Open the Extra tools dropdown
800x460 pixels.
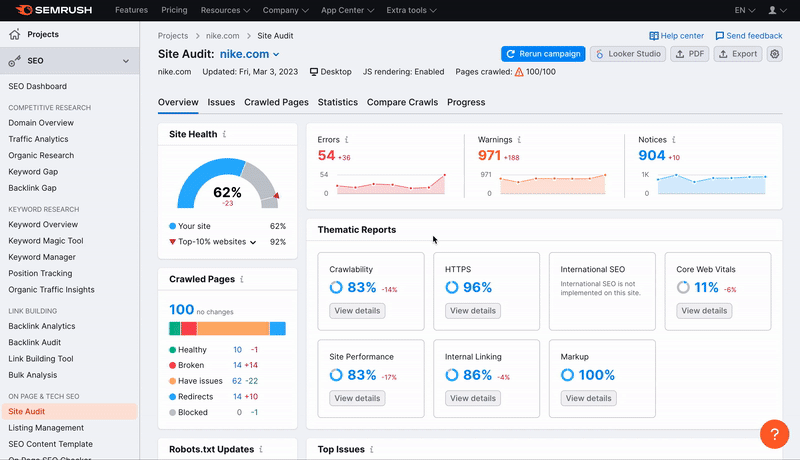[411, 10]
